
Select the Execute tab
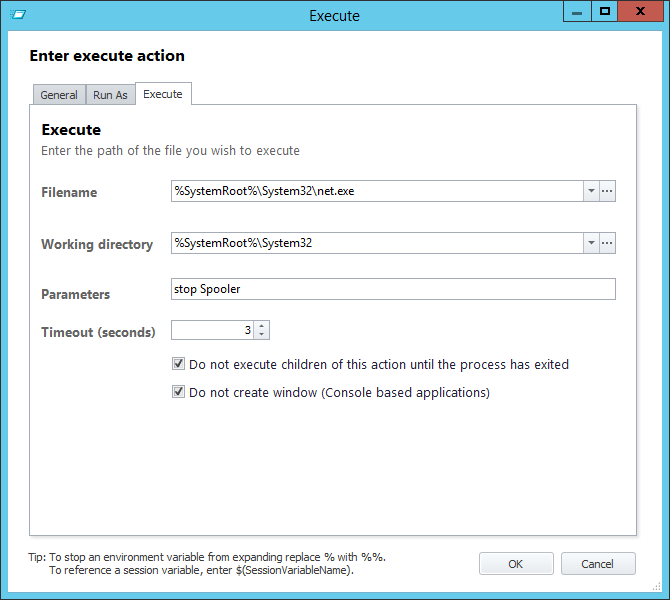(163, 94)
